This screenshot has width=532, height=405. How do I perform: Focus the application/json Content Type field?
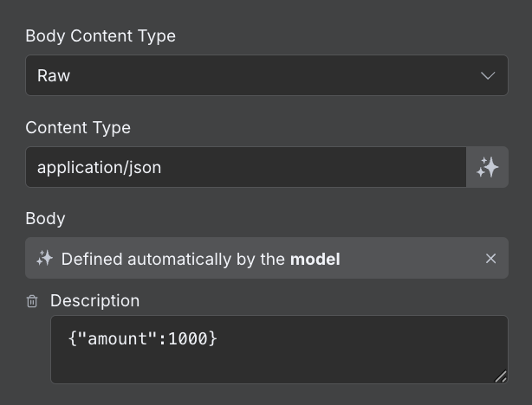click(246, 167)
